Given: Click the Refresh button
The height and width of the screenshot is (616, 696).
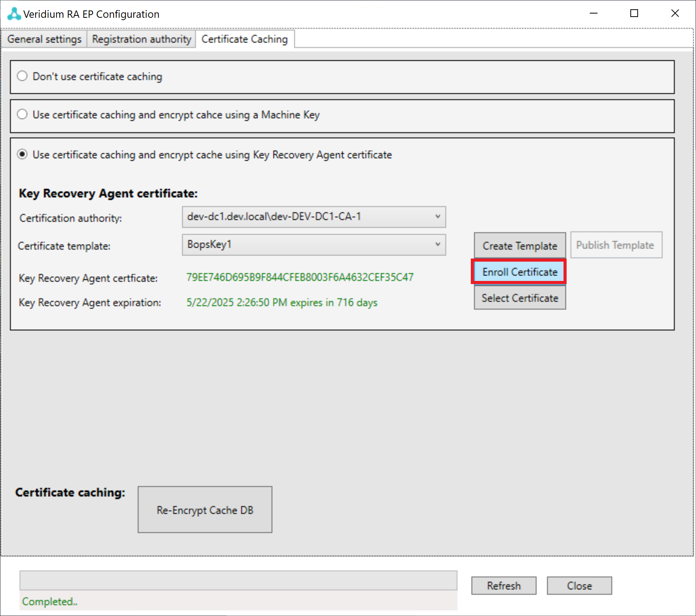Looking at the screenshot, I should tap(503, 585).
